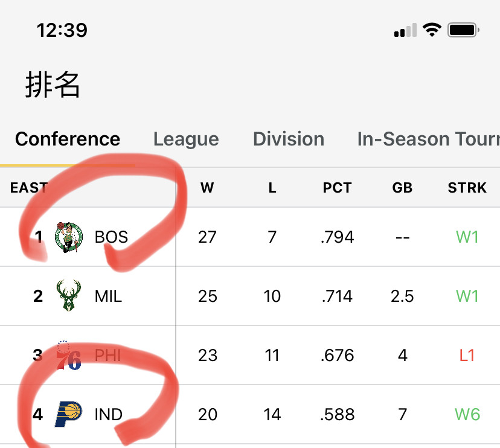Image resolution: width=500 pixels, height=448 pixels.
Task: Tap the battery status icon
Action: (x=463, y=30)
